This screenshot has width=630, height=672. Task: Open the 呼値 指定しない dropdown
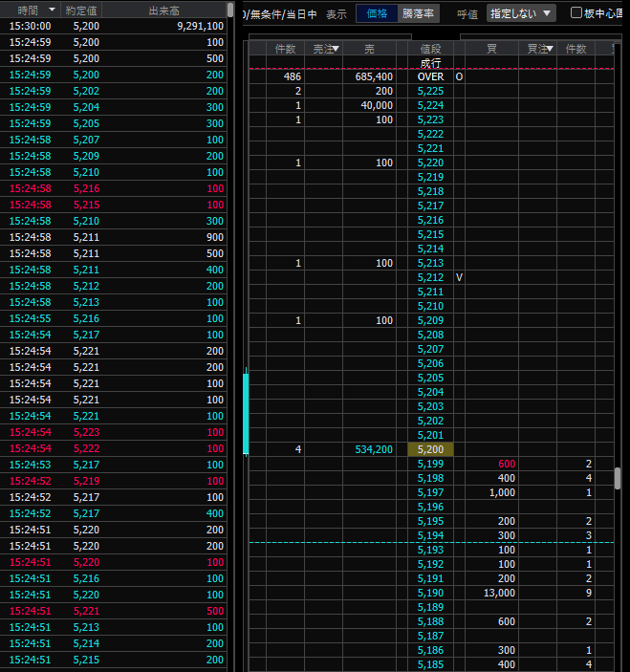click(521, 13)
